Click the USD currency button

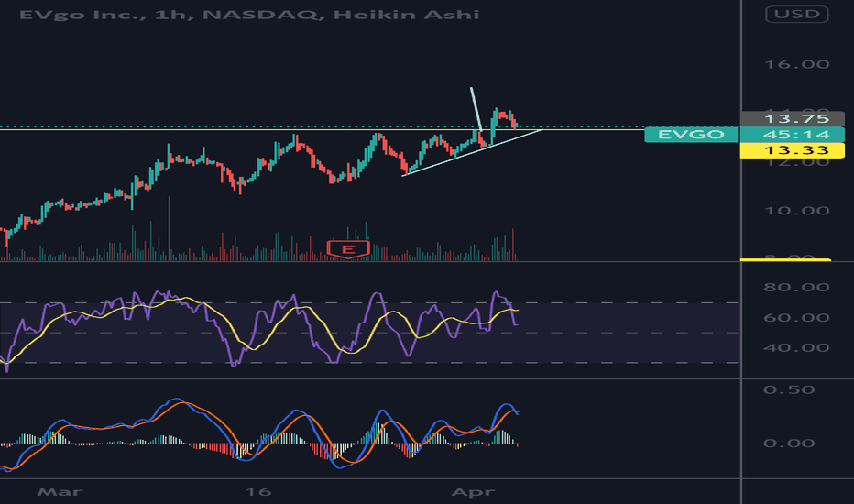[797, 14]
